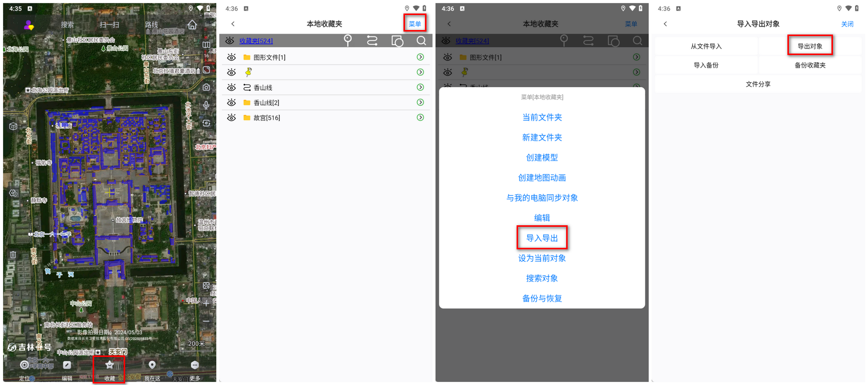Tap 文件分享 button
The width and height of the screenshot is (868, 385).
(x=758, y=84)
